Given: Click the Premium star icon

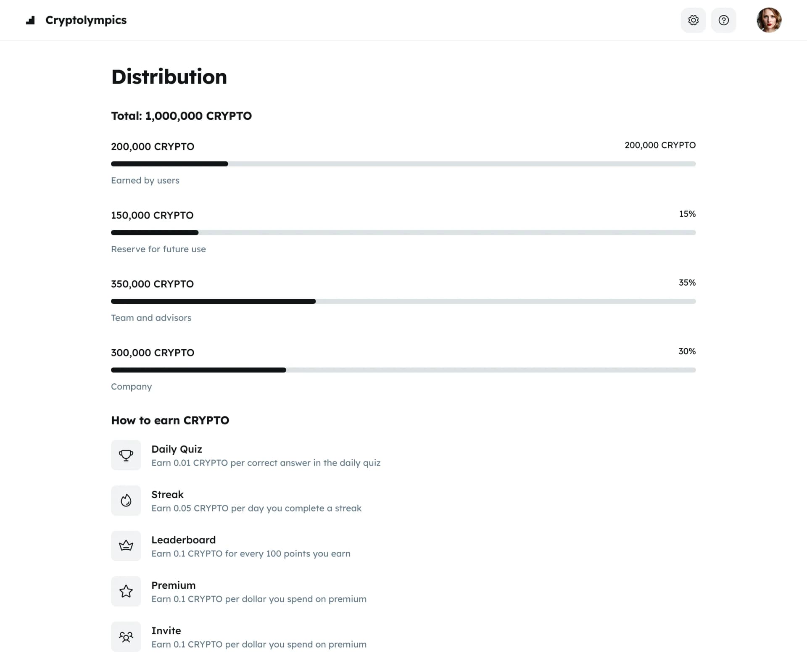Looking at the screenshot, I should [126, 591].
